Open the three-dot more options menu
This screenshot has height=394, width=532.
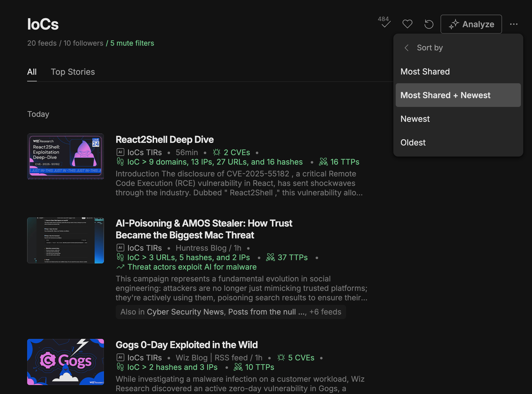coord(513,24)
